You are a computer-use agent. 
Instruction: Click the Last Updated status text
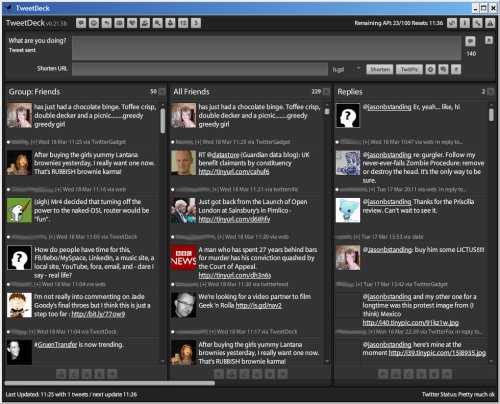pos(71,394)
